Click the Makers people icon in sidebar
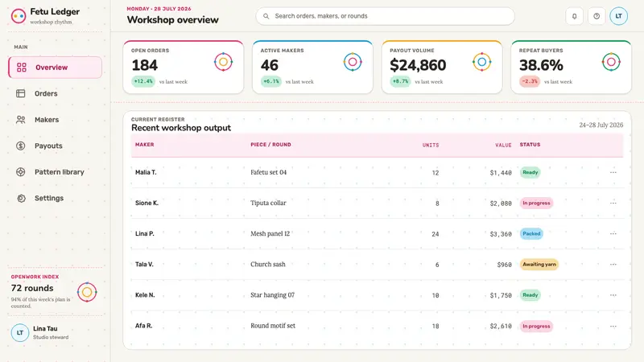 tap(21, 120)
